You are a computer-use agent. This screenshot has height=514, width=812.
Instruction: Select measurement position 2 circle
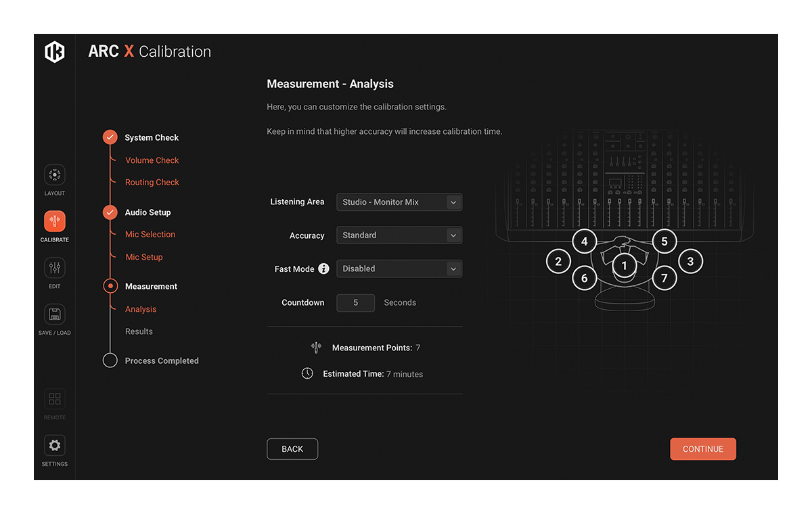pyautogui.click(x=558, y=262)
